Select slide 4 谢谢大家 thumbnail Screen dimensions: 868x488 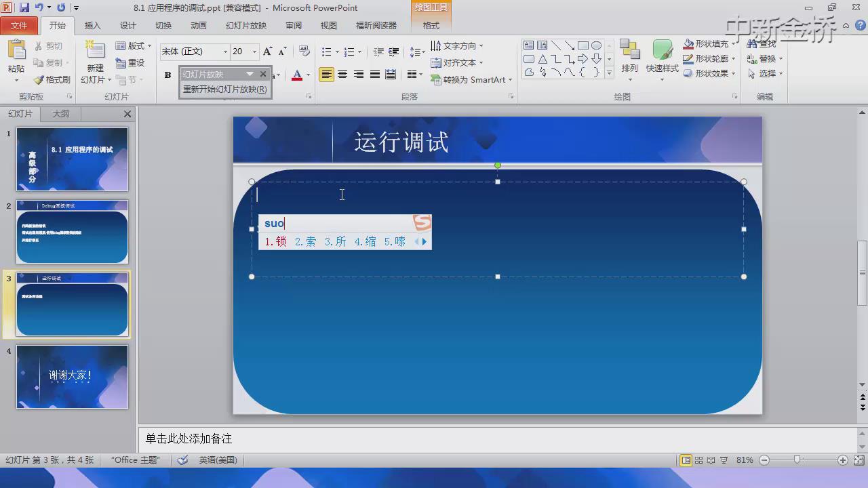click(x=72, y=377)
